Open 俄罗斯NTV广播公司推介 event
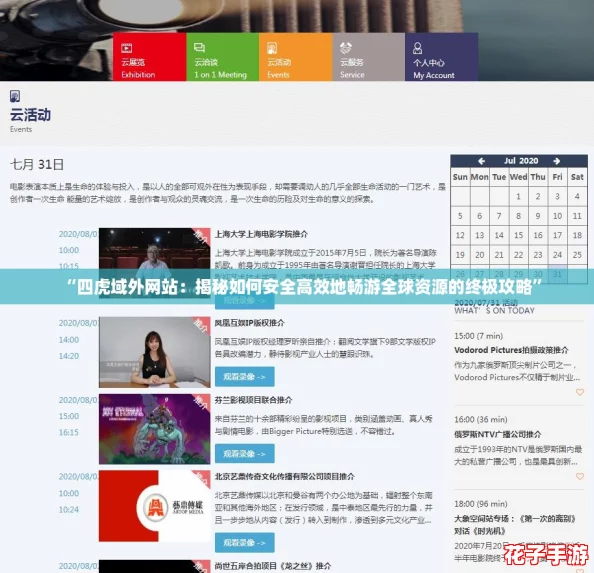Image resolution: width=594 pixels, height=573 pixels. [x=498, y=434]
